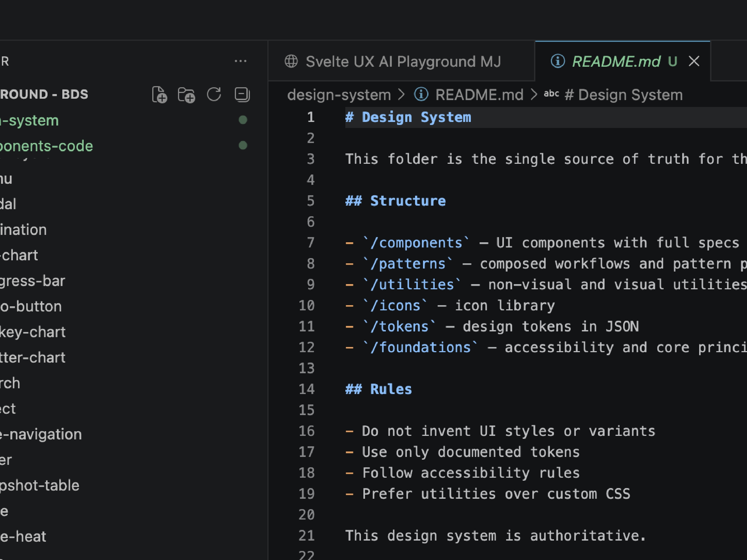Click the '/utilities' code text on line 9

tap(412, 285)
